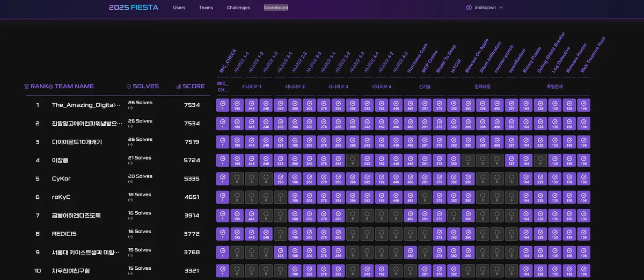This screenshot has height=280, width=644.
Task: Switch to the Teams nav item
Action: (206, 8)
